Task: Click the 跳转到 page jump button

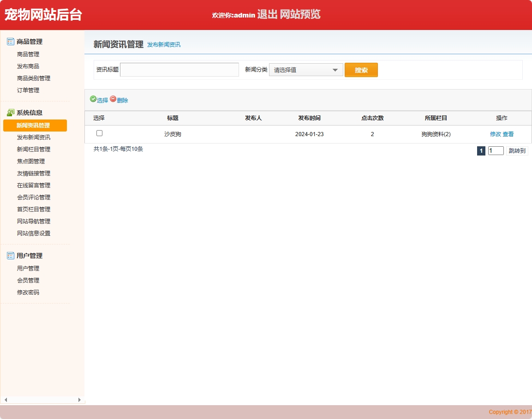Action: pyautogui.click(x=517, y=150)
